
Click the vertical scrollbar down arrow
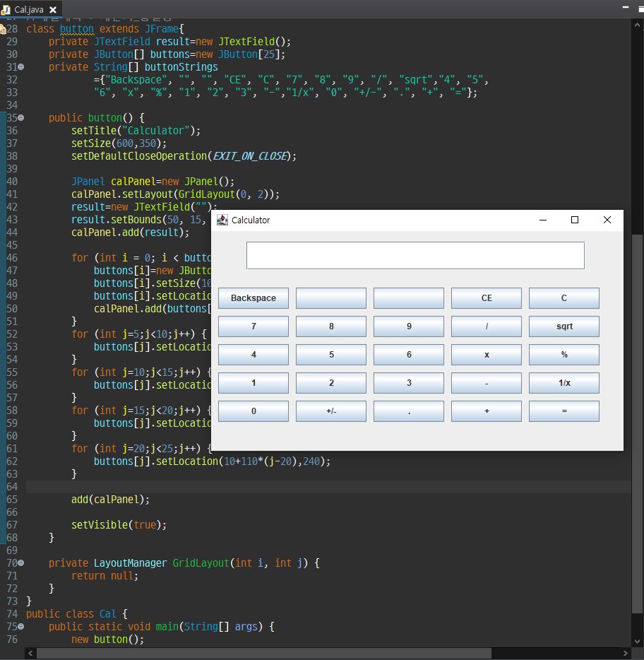coord(637,642)
